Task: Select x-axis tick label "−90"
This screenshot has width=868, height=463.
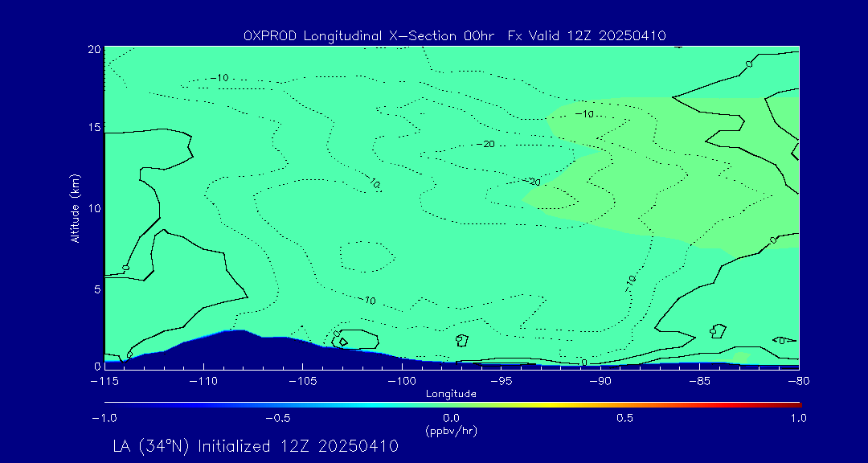Action: click(600, 381)
